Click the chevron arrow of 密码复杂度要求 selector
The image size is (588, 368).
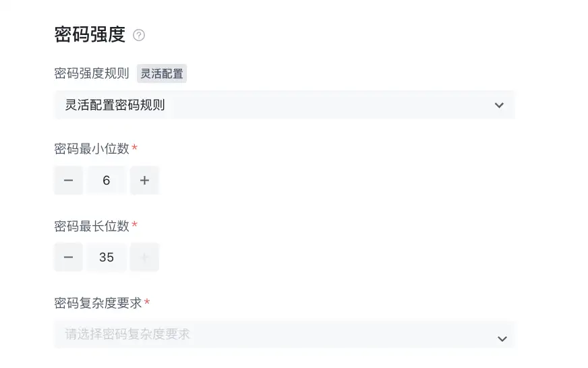click(x=502, y=339)
